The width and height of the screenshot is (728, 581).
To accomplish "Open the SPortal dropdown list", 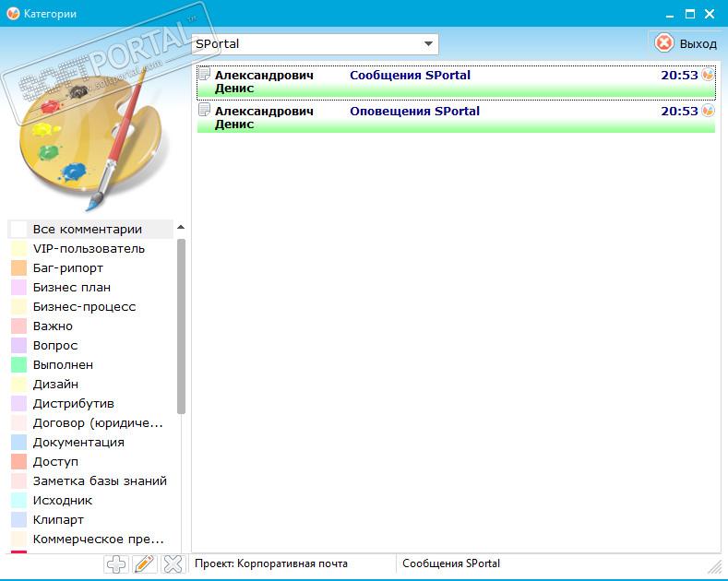I will pyautogui.click(x=428, y=44).
